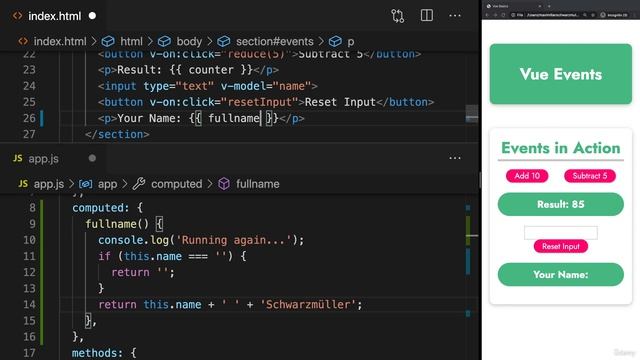640x360 pixels.
Task: Click the Your Name: output text
Action: [x=561, y=274]
